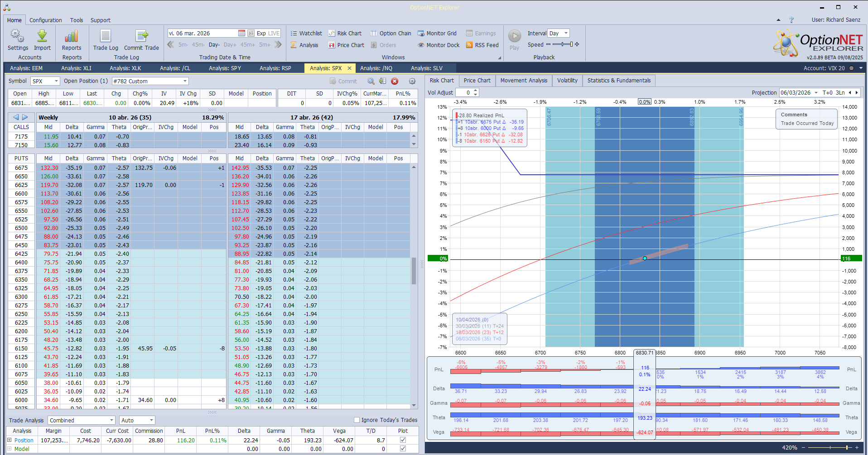Open the Tools ribbon tab
The image size is (868, 455).
[x=77, y=20]
